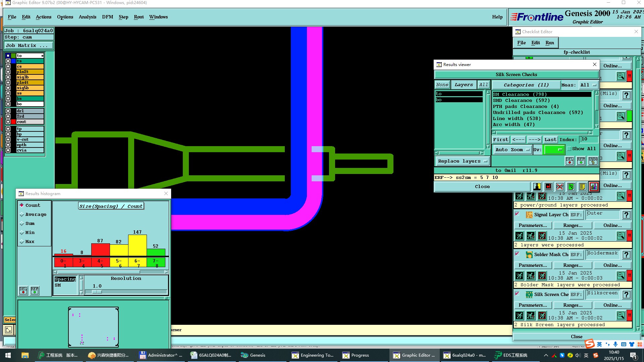Screen dimensions: 644x362
Task: Click the black-and-yellow faces icon in Results viewer
Action: point(537,187)
